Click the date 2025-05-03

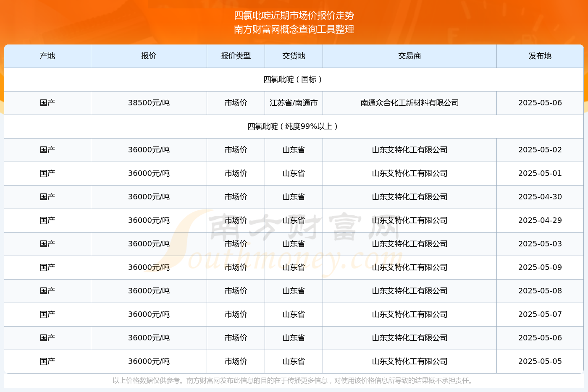(540, 244)
